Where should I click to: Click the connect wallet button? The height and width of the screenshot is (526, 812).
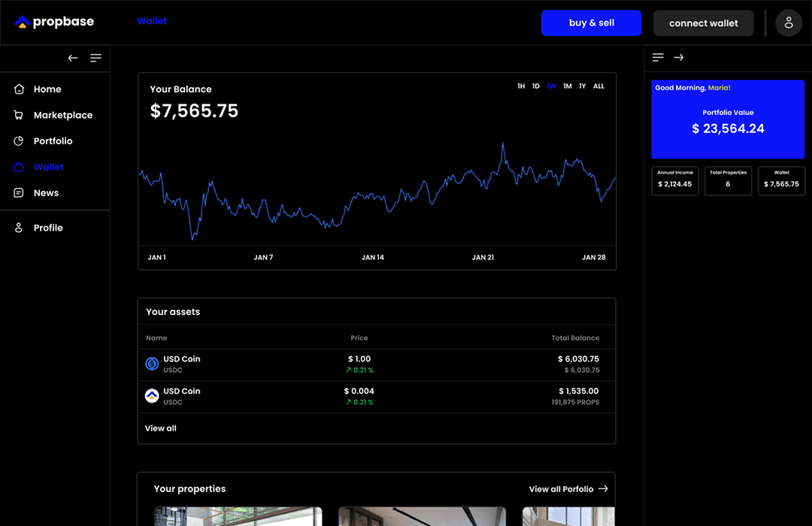point(703,23)
